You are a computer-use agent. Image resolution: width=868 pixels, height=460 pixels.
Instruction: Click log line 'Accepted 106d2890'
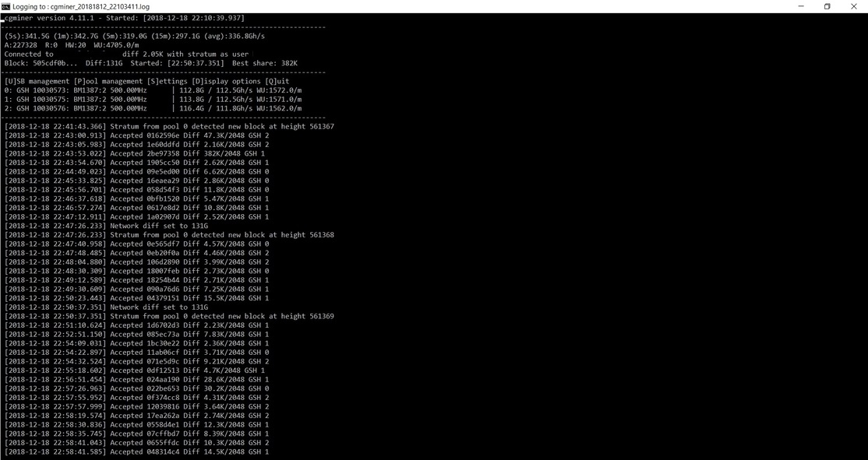pos(136,262)
